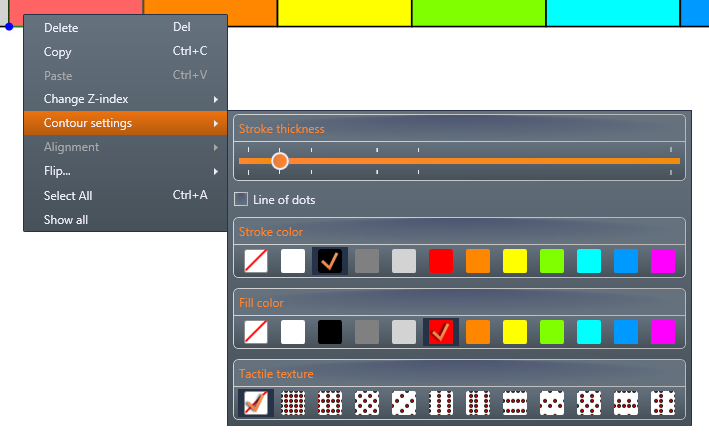Set fill color to blue
Image resolution: width=709 pixels, height=438 pixels.
626,332
